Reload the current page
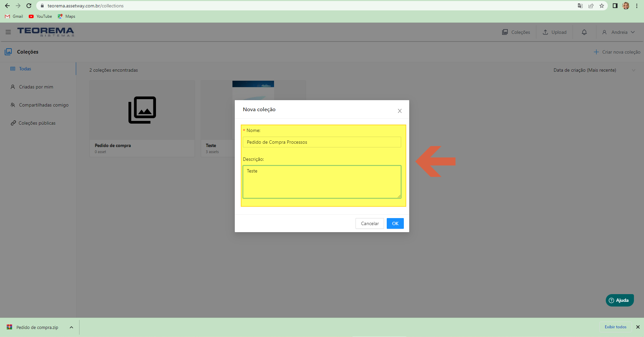This screenshot has height=337, width=644. [29, 6]
